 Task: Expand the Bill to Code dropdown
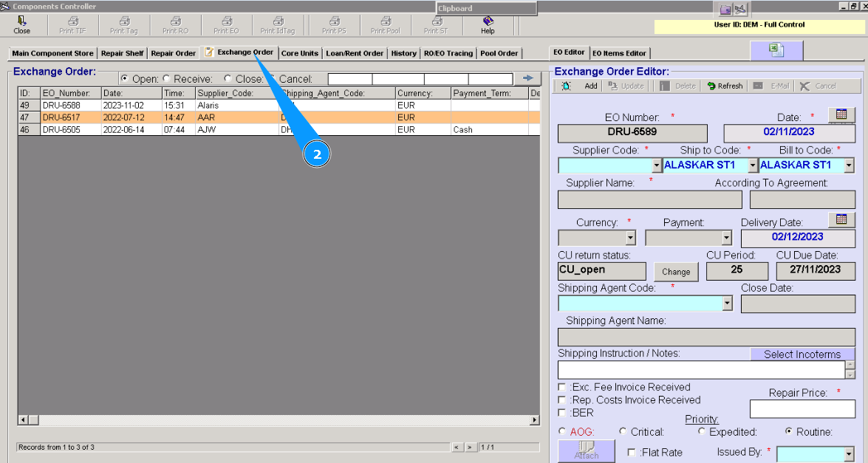[x=850, y=165]
